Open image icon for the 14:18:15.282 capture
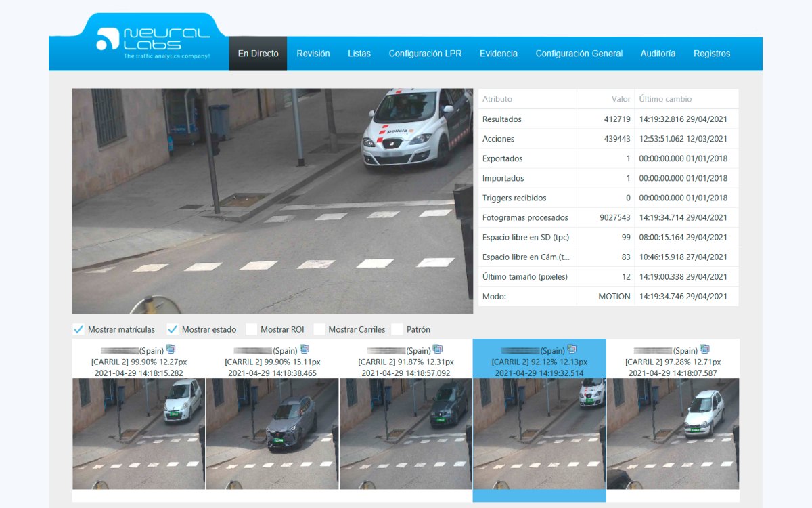812x508 pixels. [x=171, y=349]
